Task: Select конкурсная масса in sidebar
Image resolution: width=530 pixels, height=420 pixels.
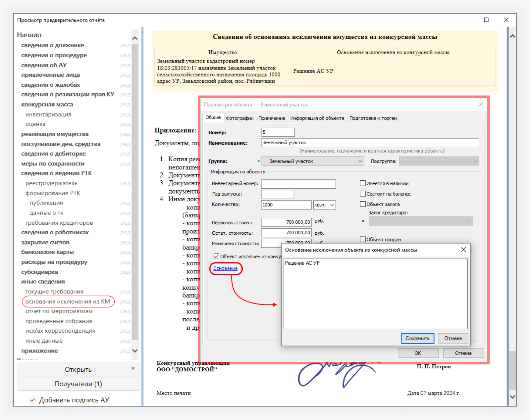Action: tap(47, 105)
